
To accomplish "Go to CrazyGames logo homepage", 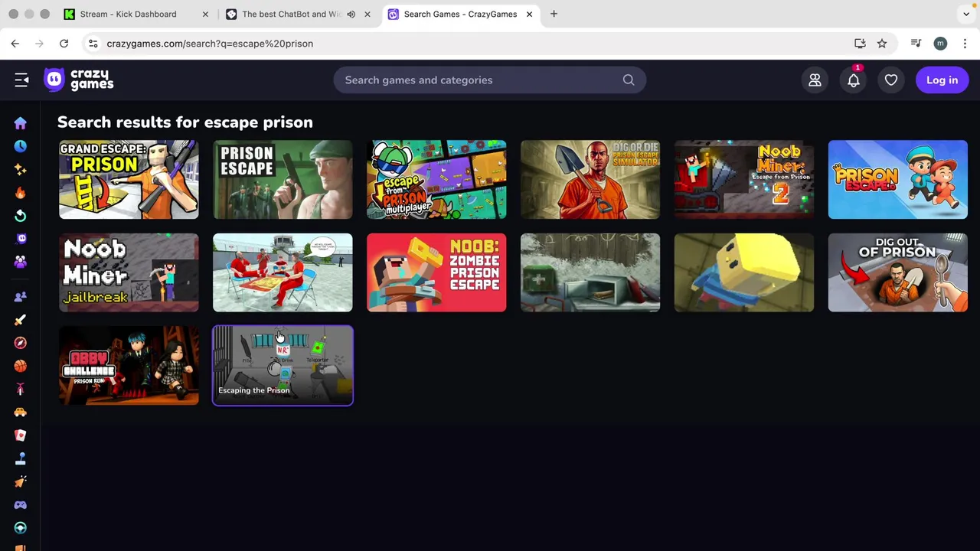I will [x=79, y=80].
